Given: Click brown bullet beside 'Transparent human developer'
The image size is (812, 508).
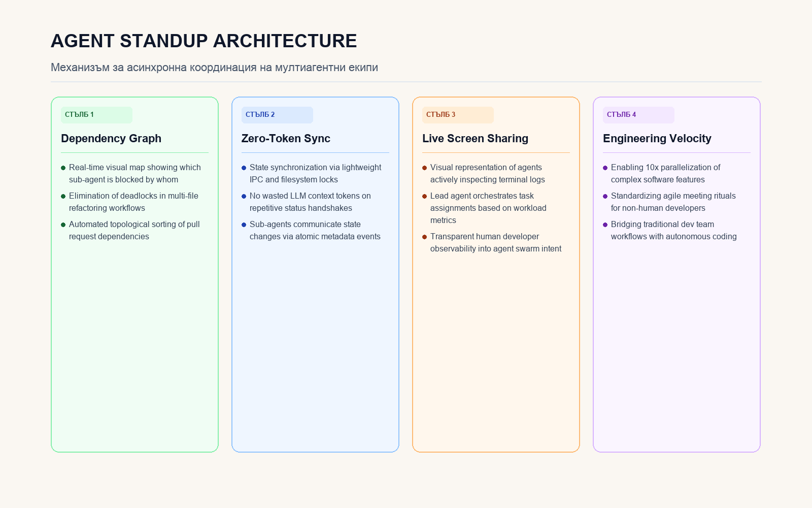Looking at the screenshot, I should click(x=425, y=237).
